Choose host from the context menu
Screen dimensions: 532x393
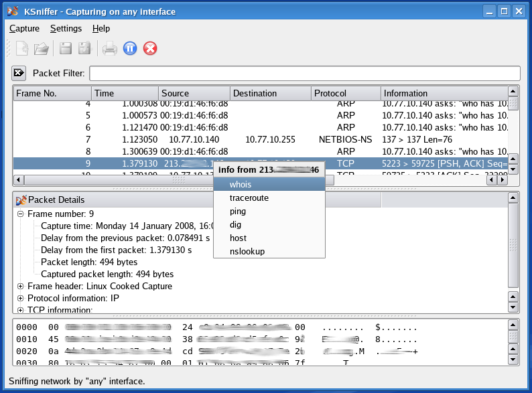click(x=269, y=238)
